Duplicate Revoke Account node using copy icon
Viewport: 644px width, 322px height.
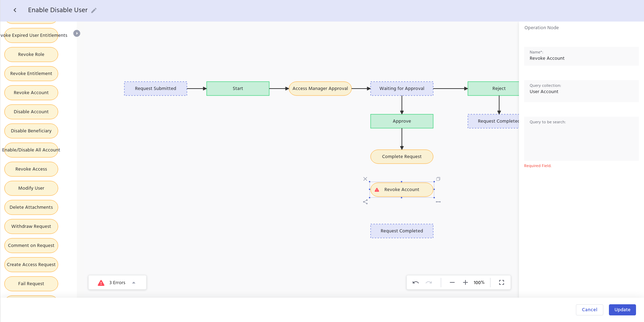[438, 179]
